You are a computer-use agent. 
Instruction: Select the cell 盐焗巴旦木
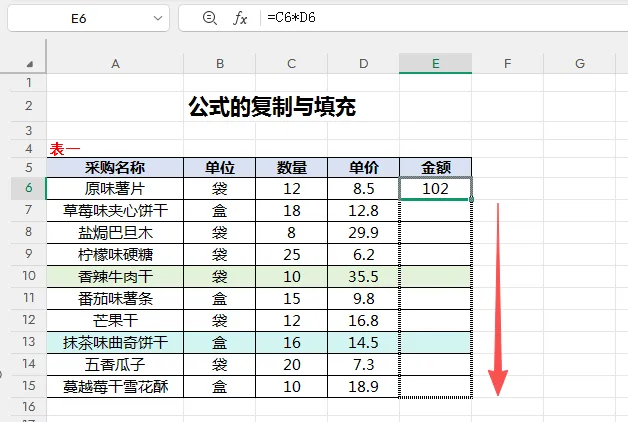coord(115,233)
